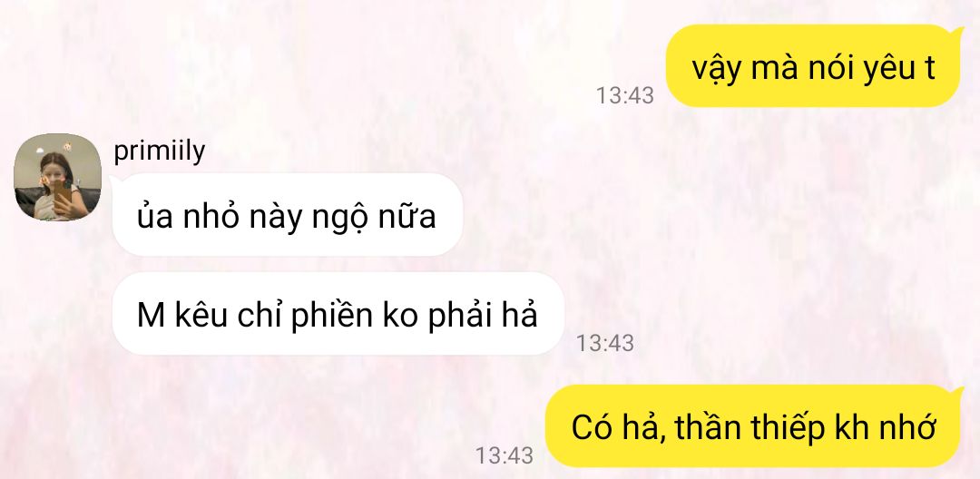Click the tail of the top yellow bubble

tap(957, 30)
